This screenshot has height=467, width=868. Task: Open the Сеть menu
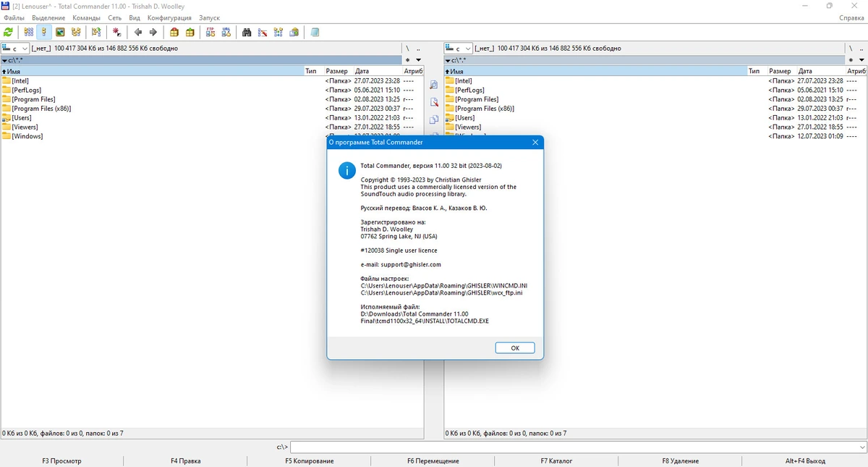(115, 17)
